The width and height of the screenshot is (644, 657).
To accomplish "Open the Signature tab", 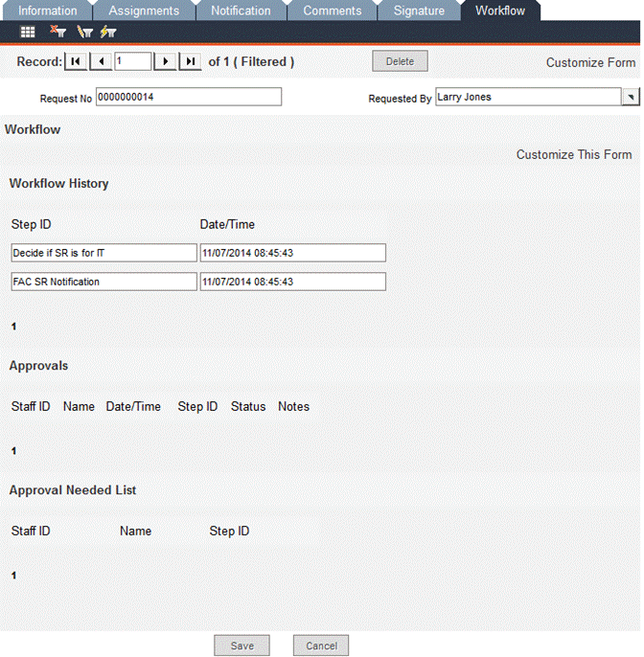I will pyautogui.click(x=419, y=11).
